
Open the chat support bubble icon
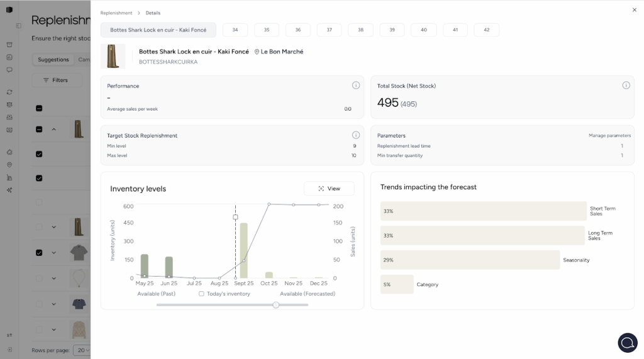(x=627, y=343)
